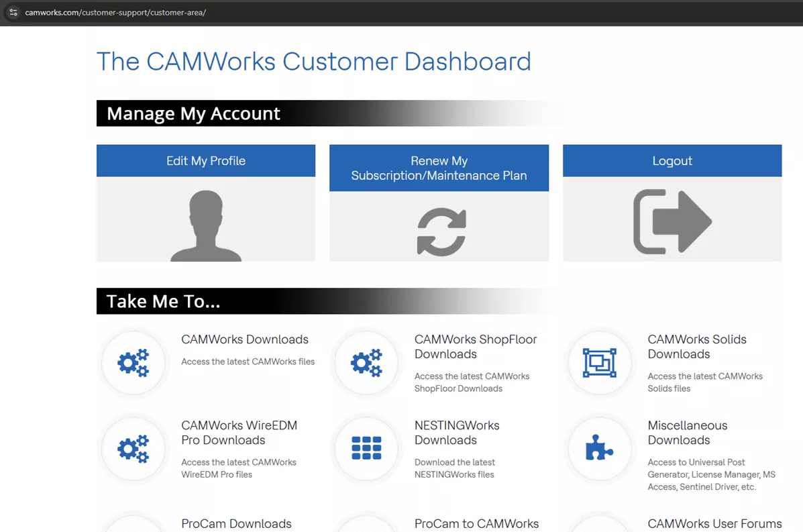
Task: Select Renew My Subscription/Maintenance Plan button
Action: tap(439, 168)
